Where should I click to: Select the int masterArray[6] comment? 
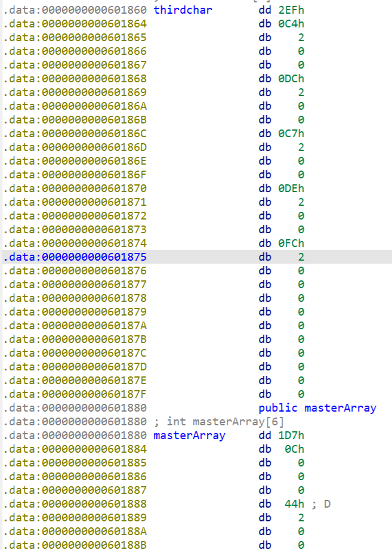click(x=206, y=422)
